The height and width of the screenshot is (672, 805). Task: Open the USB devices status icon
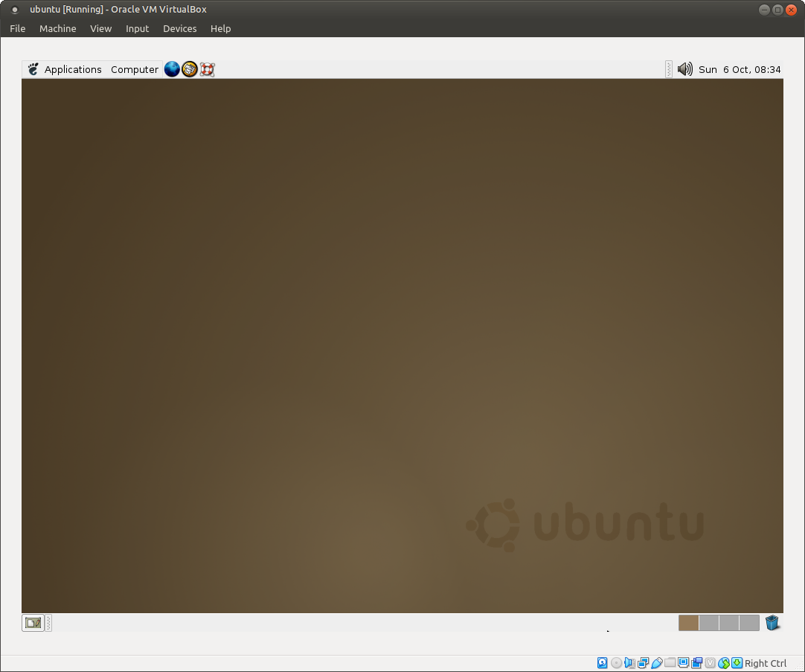[x=657, y=663]
